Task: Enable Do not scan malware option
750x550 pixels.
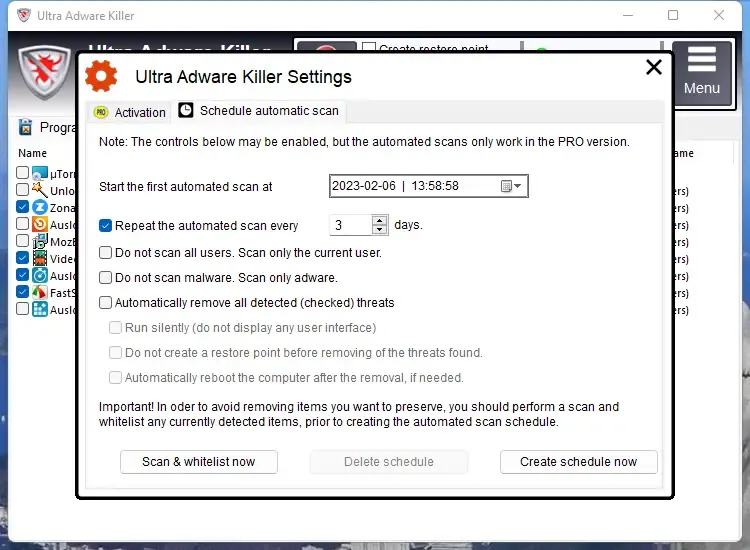Action: point(105,277)
